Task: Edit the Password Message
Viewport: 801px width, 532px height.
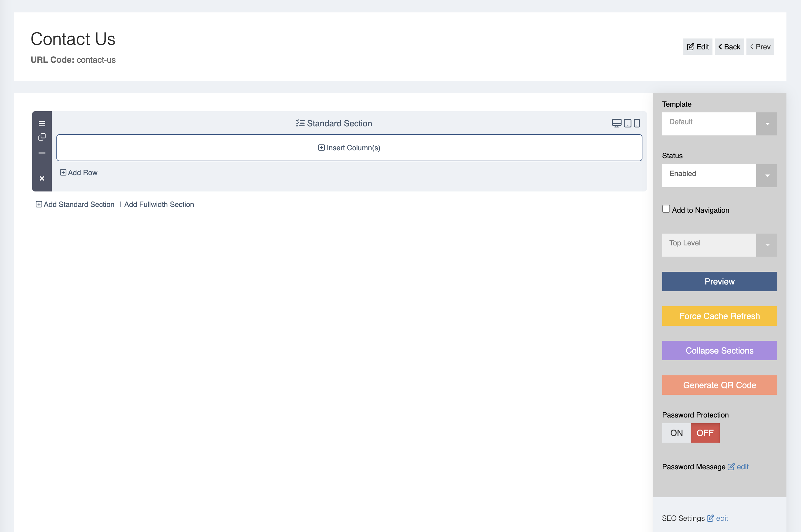Action: 738,467
